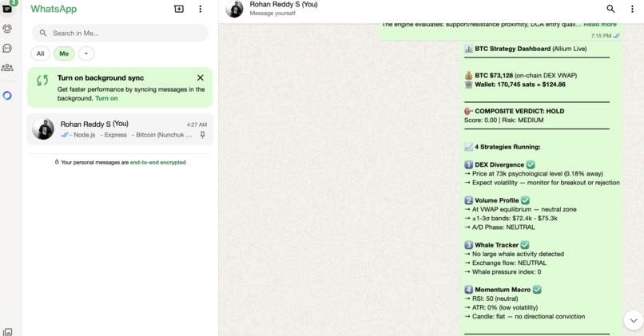The image size is (644, 336).
Task: Click the Rohan Reddy avatar in chat list
Action: [43, 128]
